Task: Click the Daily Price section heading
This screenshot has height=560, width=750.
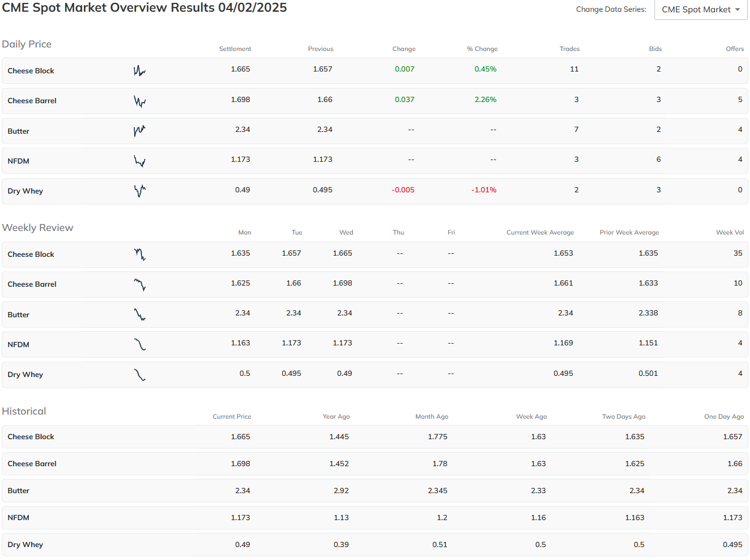Action: pos(26,44)
